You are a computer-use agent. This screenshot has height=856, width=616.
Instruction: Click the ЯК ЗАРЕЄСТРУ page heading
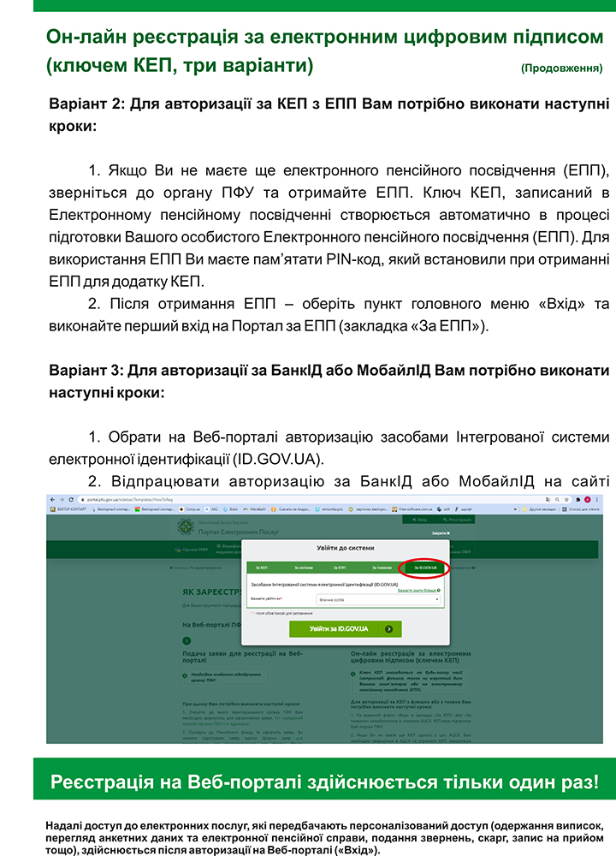(211, 591)
